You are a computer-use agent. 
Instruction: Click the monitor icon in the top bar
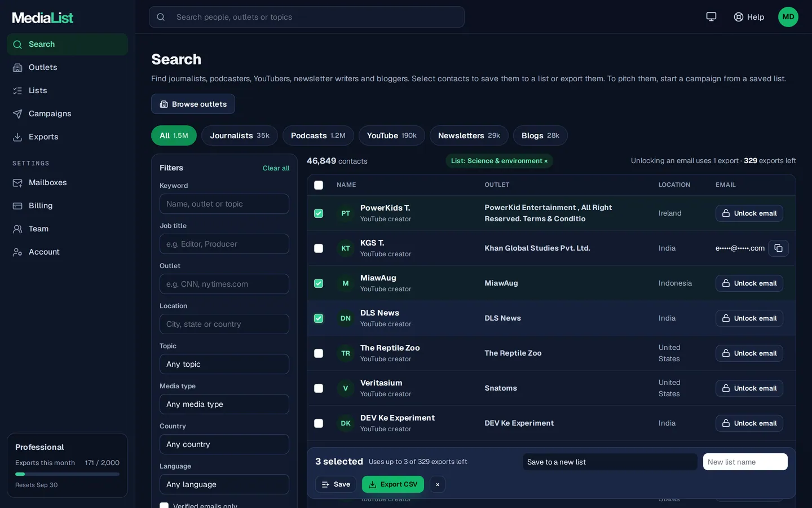(711, 17)
